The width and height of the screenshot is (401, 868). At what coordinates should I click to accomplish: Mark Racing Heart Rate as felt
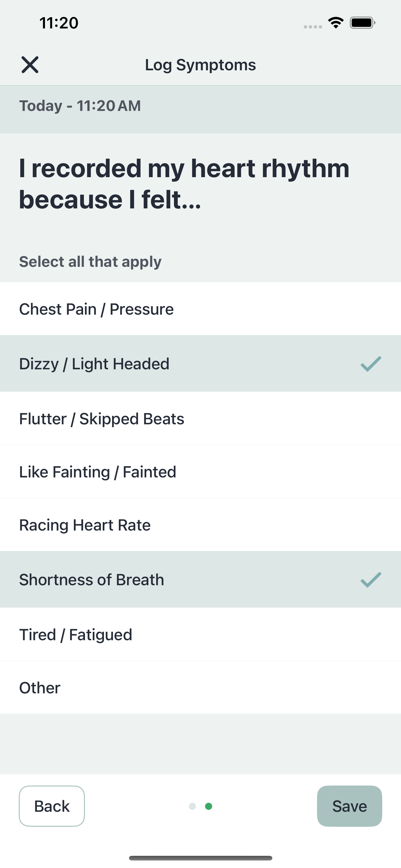[x=200, y=525]
